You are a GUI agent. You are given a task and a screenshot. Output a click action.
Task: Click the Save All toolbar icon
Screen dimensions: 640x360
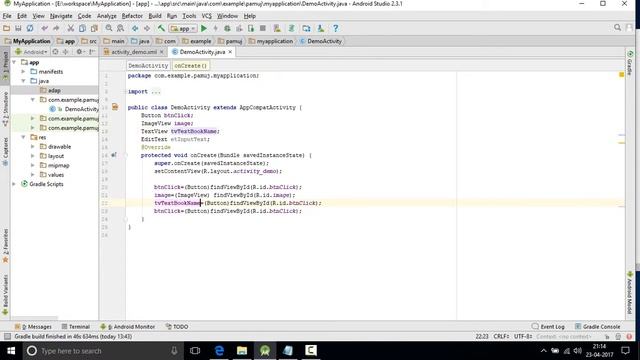[18, 28]
